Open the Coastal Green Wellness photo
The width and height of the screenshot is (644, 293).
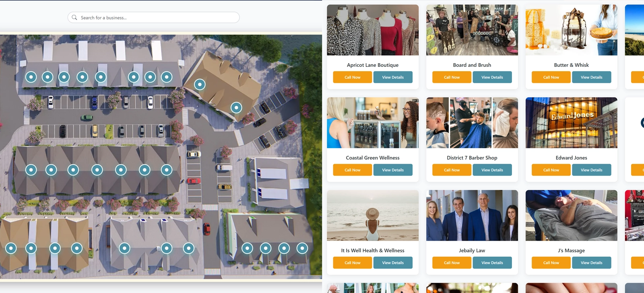point(373,123)
